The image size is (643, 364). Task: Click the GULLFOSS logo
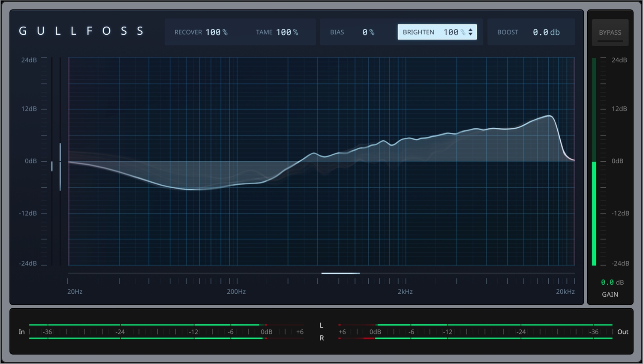click(81, 31)
